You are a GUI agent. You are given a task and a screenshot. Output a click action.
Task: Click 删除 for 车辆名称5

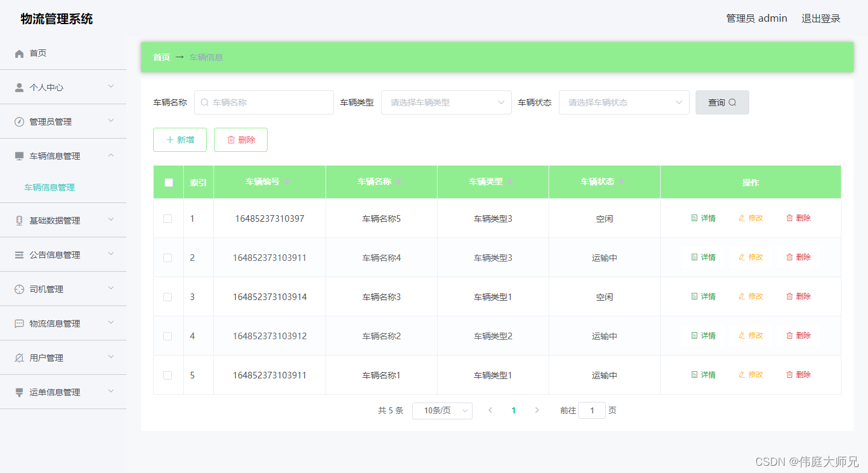799,218
